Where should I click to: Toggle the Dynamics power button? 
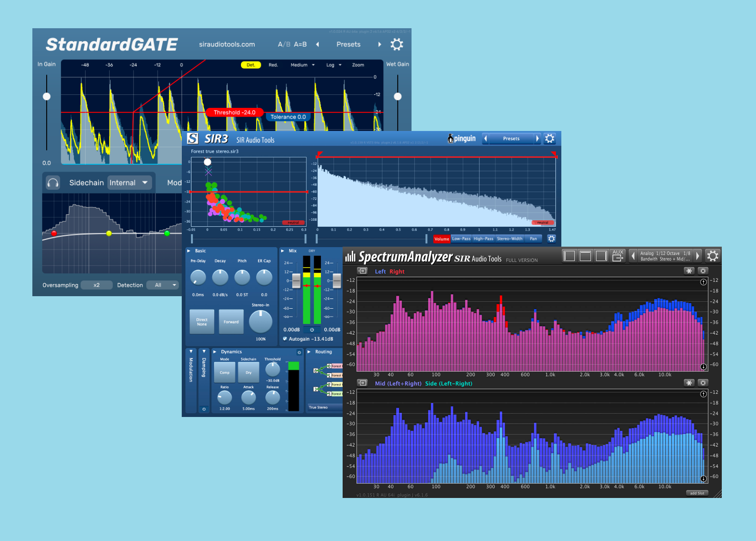300,352
